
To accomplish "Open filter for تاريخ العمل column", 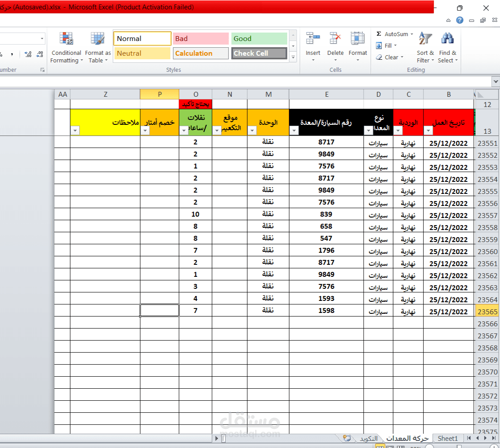I will pos(428,130).
